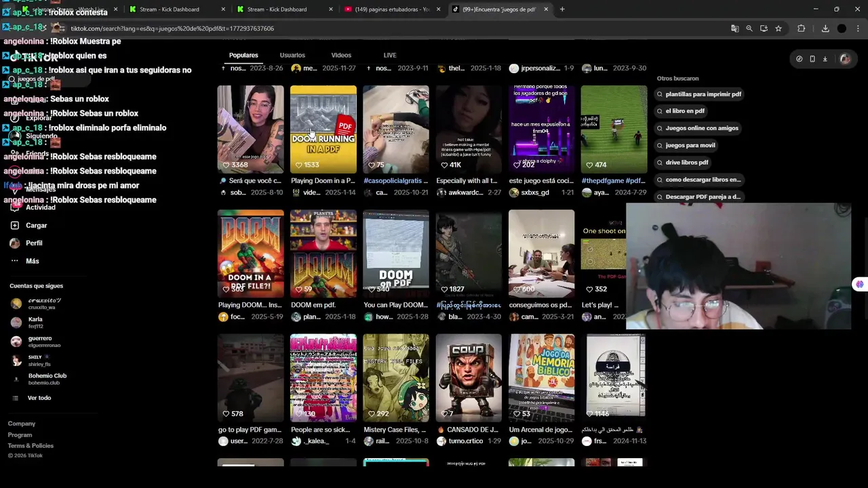Click the Cargar plus icon in sidebar
Image resolution: width=868 pixels, height=488 pixels.
[15, 225]
